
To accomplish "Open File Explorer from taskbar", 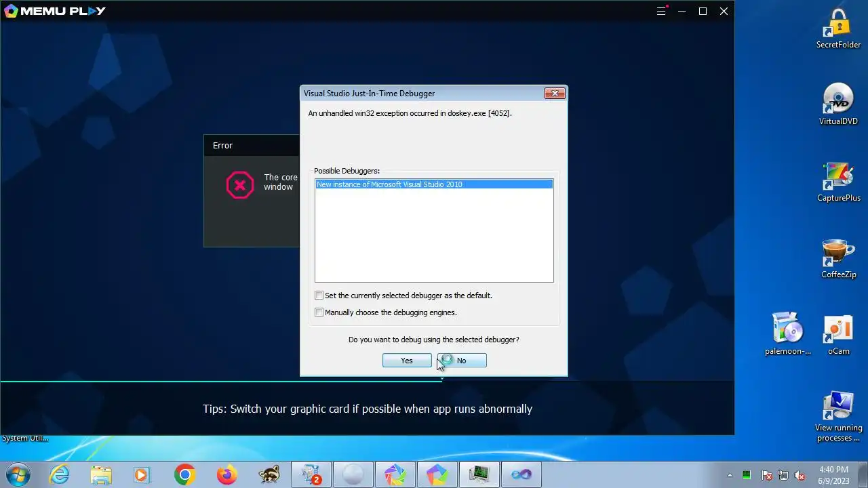I will (101, 475).
